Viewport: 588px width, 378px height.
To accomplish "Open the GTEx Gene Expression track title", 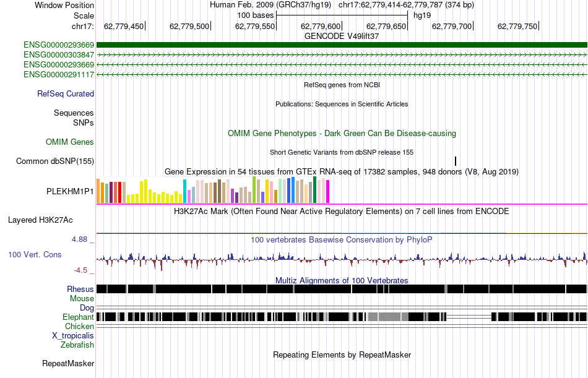I will [342, 172].
